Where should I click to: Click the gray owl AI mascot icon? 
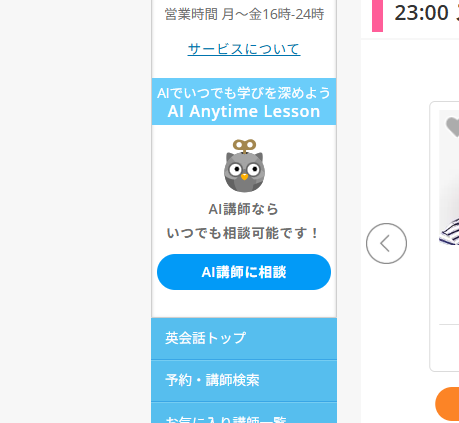pos(244,166)
